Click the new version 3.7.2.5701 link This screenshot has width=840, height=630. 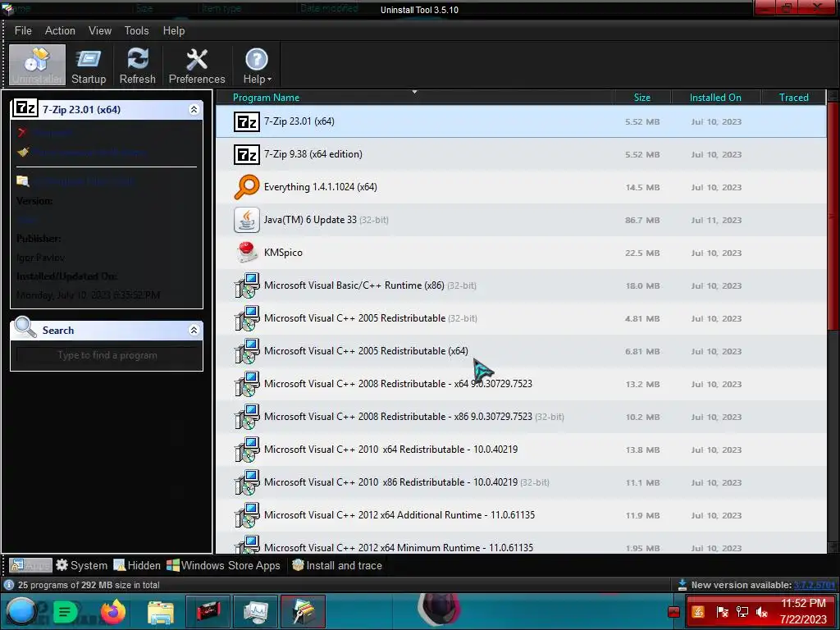pos(814,585)
